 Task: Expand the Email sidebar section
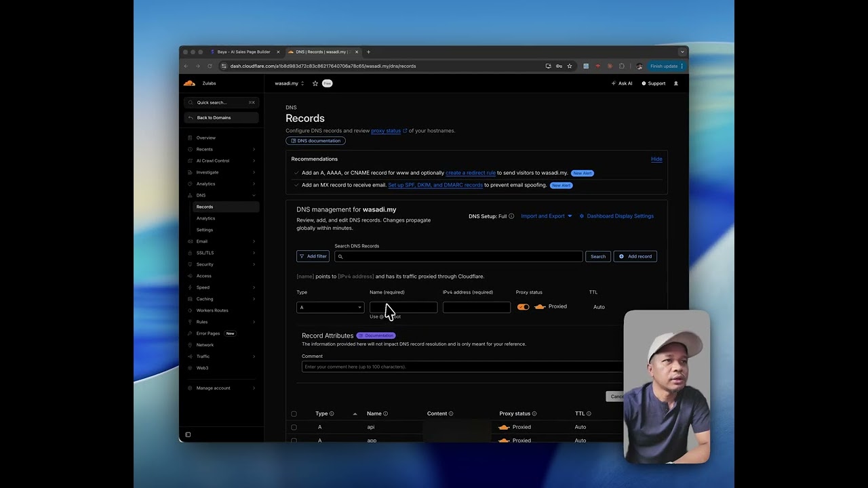pyautogui.click(x=254, y=241)
